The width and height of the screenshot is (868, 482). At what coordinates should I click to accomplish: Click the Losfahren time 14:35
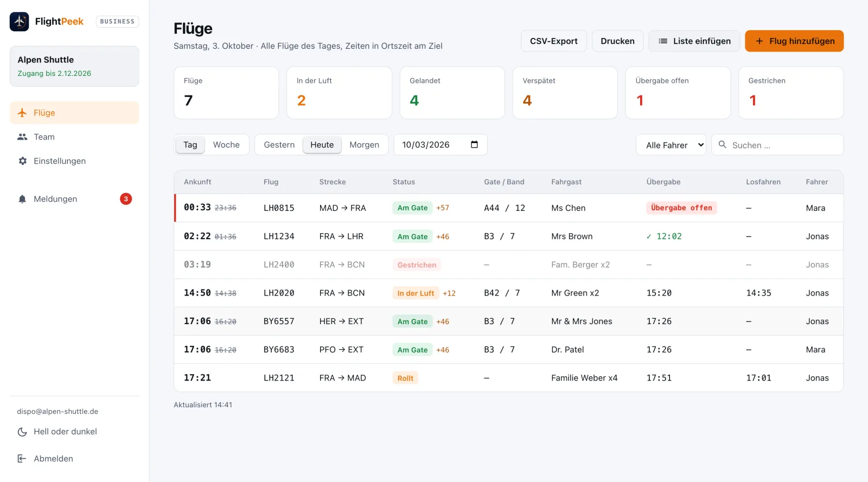[x=758, y=293]
